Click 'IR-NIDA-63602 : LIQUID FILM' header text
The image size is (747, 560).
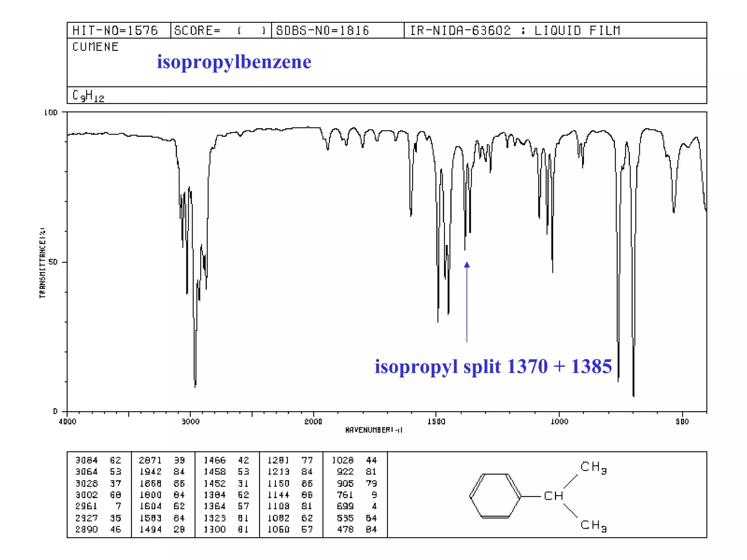pyautogui.click(x=515, y=30)
